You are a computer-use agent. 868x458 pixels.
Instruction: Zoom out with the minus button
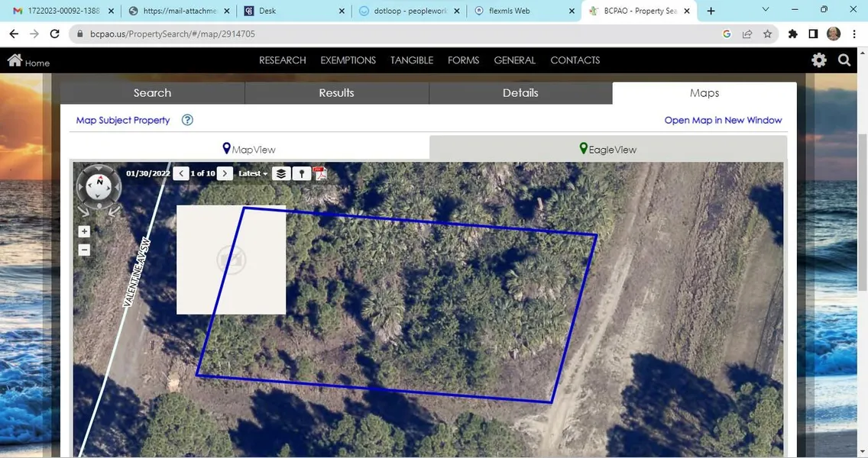click(x=84, y=250)
